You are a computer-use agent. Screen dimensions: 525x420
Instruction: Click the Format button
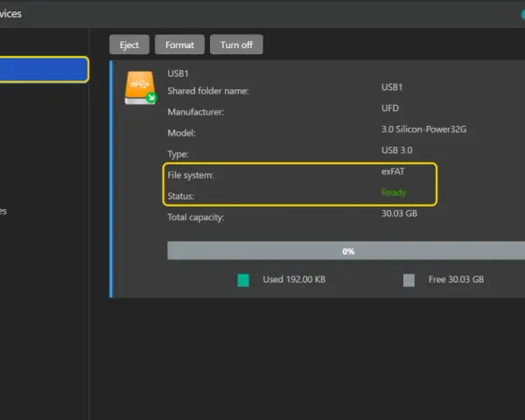(179, 45)
